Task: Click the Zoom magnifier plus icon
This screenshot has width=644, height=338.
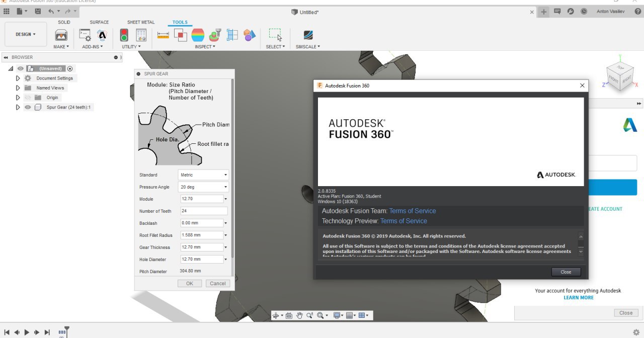Action: click(309, 315)
